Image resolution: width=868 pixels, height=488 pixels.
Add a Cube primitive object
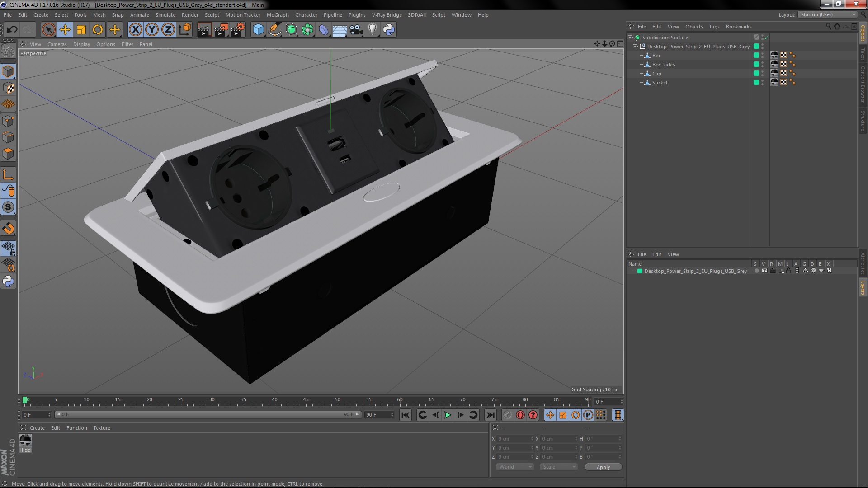click(x=258, y=30)
